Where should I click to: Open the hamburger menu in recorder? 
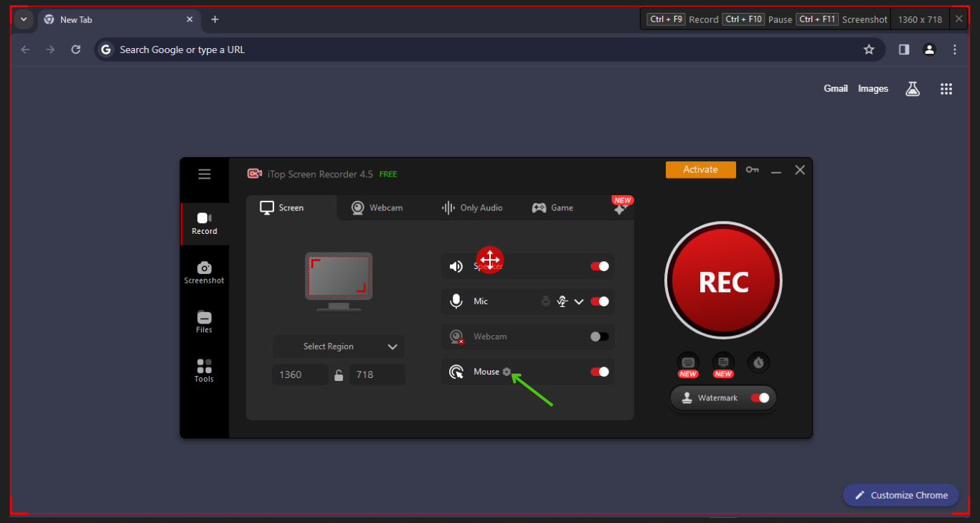(x=204, y=174)
